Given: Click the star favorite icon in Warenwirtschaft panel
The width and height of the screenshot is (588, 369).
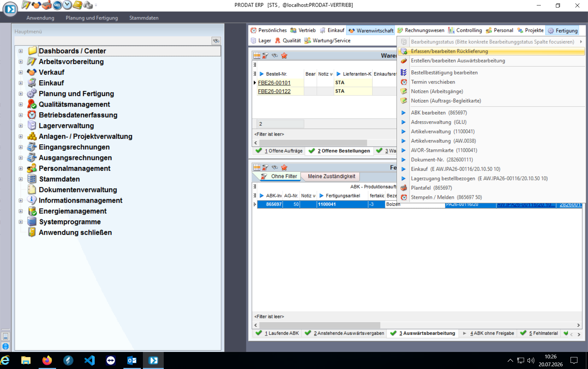Looking at the screenshot, I should pos(284,55).
